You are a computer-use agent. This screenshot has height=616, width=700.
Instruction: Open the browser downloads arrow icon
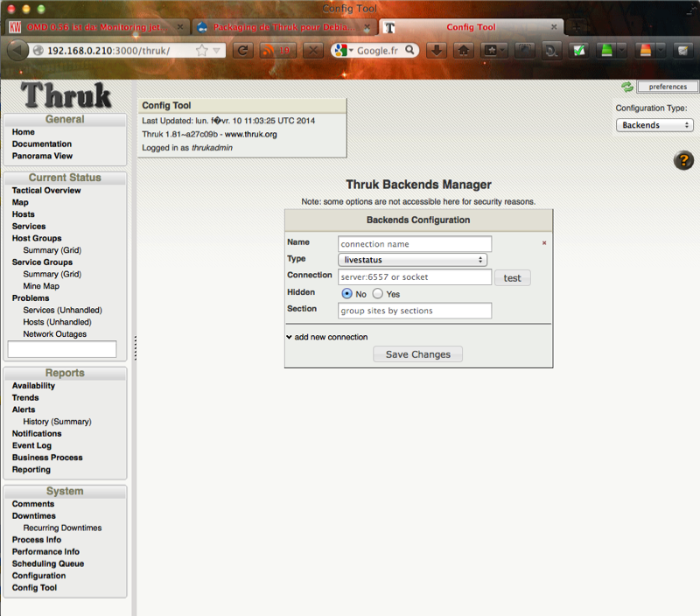coord(435,50)
